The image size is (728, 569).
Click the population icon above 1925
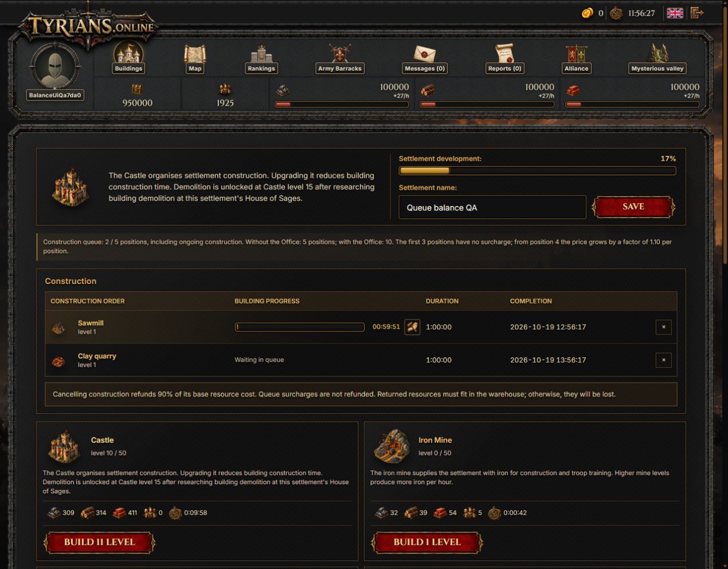(x=225, y=89)
